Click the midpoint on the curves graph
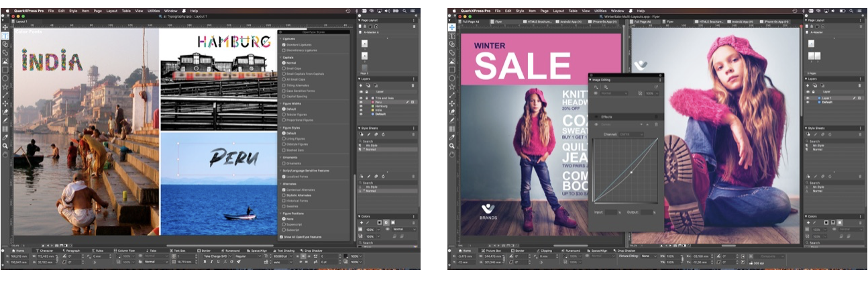This screenshot has width=868, height=286. (631, 172)
